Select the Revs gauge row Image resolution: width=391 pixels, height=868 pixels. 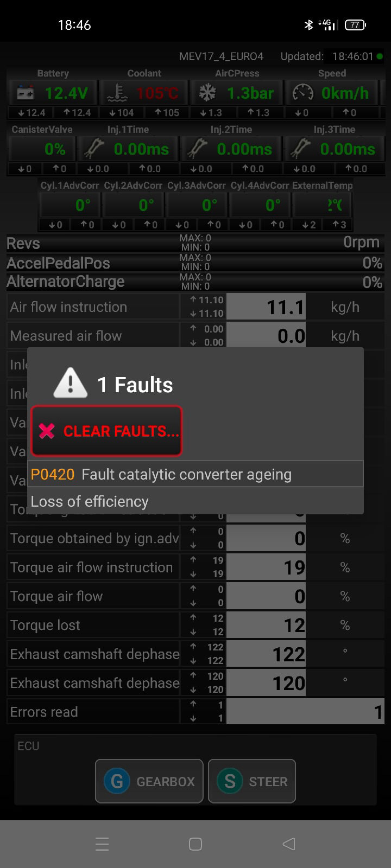[x=195, y=242]
